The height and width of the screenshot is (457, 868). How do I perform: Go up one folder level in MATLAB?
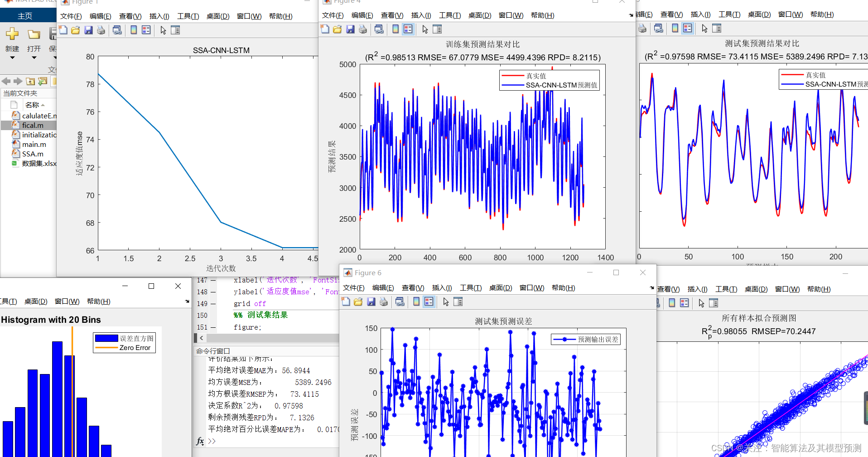click(x=30, y=81)
